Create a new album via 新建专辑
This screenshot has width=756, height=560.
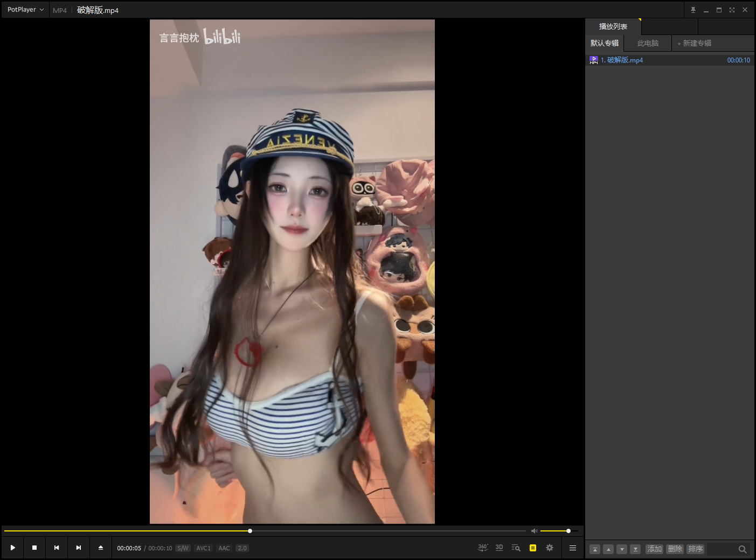695,43
